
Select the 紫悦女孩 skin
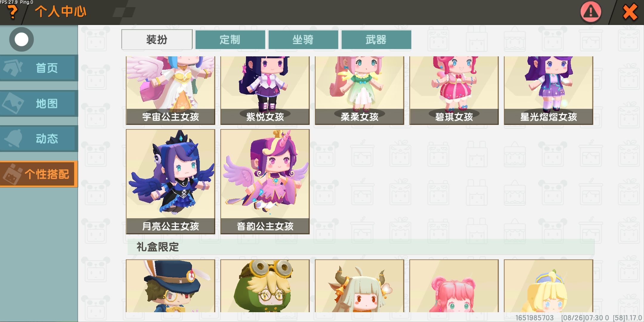(265, 90)
